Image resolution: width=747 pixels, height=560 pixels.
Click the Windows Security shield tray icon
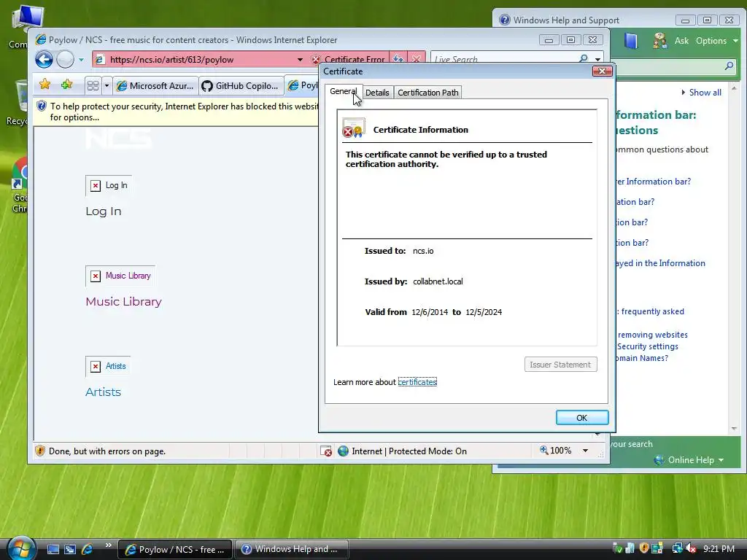pos(644,548)
